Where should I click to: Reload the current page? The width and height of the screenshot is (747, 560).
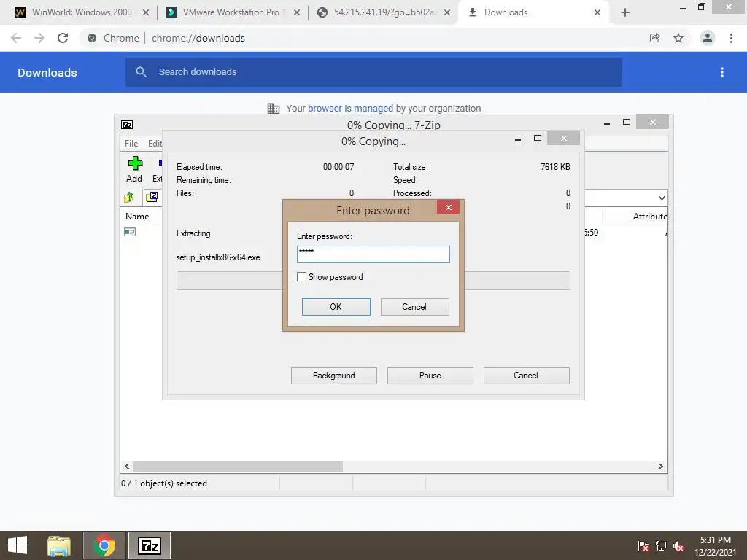(x=63, y=38)
